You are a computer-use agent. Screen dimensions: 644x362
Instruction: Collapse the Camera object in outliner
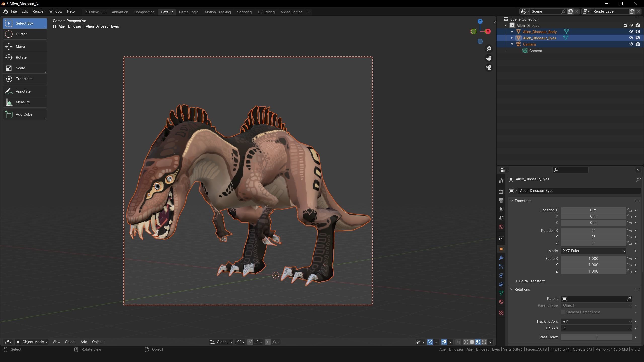pyautogui.click(x=512, y=44)
